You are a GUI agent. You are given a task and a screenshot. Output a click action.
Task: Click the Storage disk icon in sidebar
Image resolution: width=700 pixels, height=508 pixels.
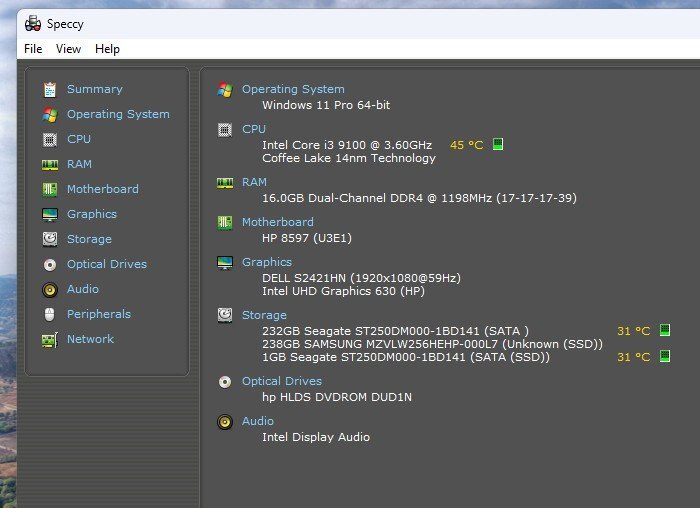(x=50, y=239)
